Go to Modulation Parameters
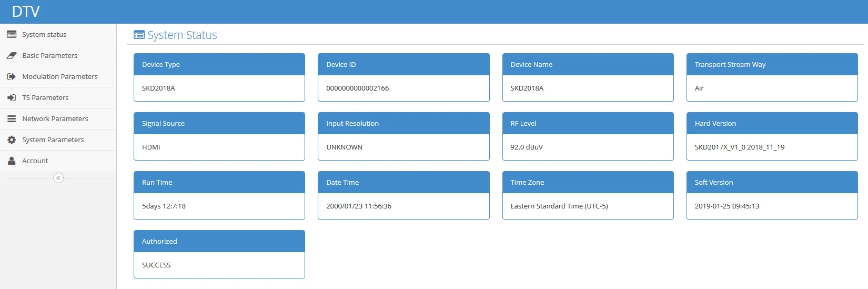The image size is (868, 289). click(x=58, y=77)
